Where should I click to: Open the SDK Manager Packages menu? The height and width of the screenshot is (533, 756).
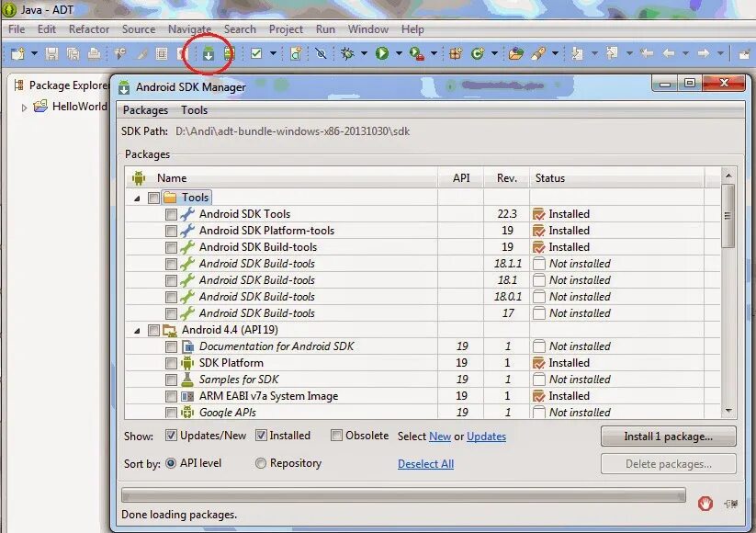click(x=145, y=110)
